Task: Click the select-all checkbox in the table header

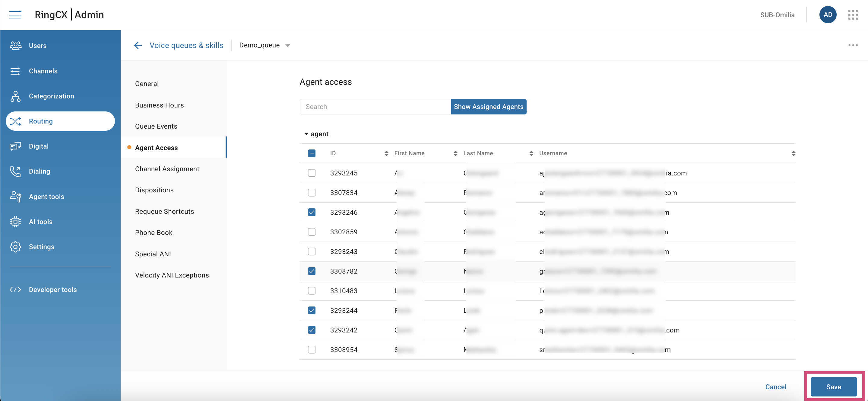Action: [312, 153]
